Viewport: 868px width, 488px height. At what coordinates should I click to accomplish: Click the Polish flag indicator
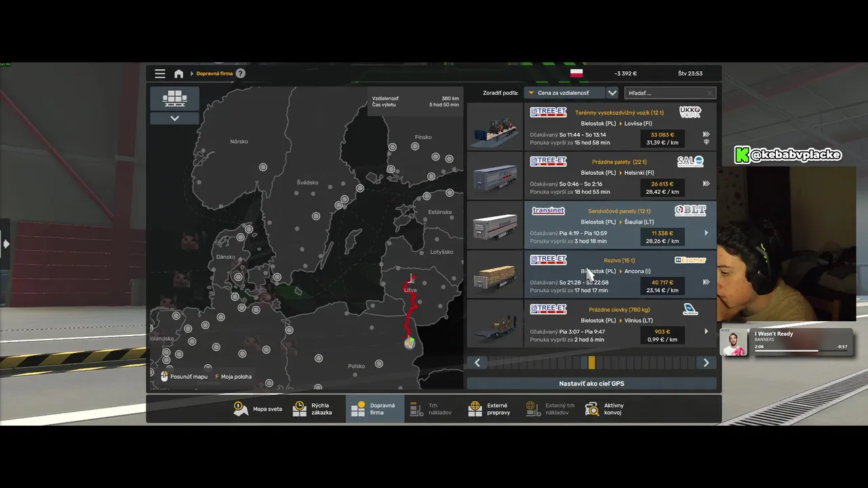point(576,73)
